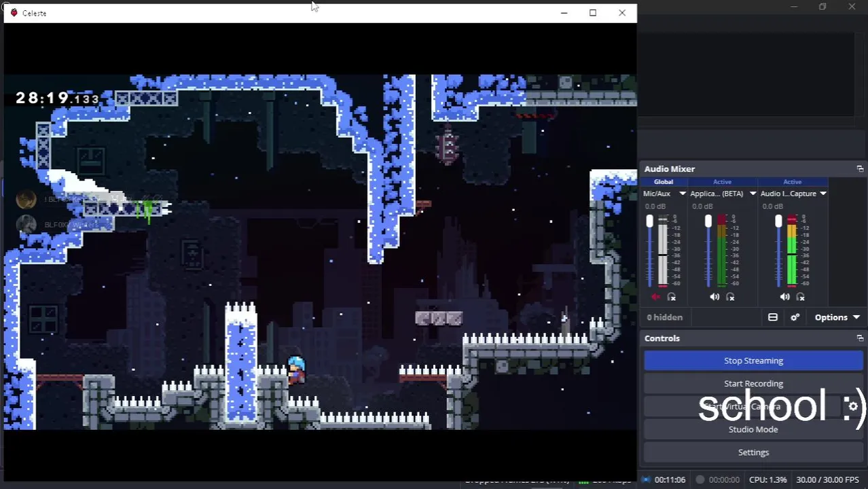Enable Studio Mode
868x489 pixels.
point(753,429)
